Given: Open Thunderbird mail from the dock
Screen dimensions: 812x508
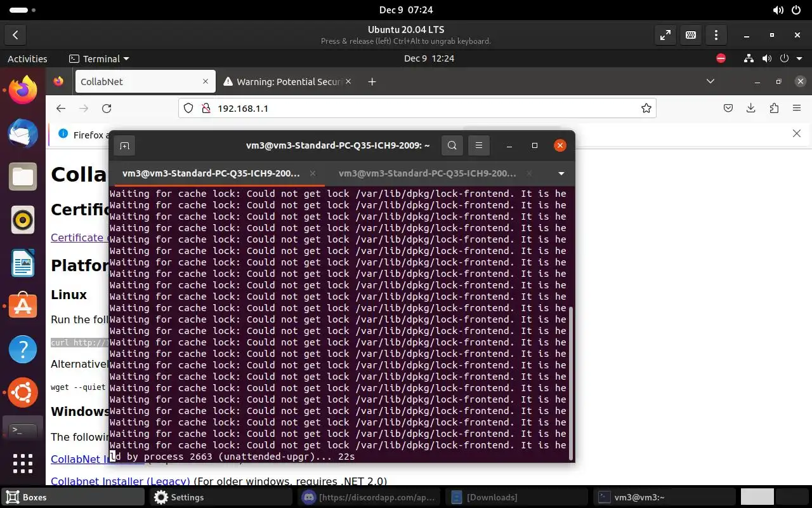Looking at the screenshot, I should click(x=23, y=133).
